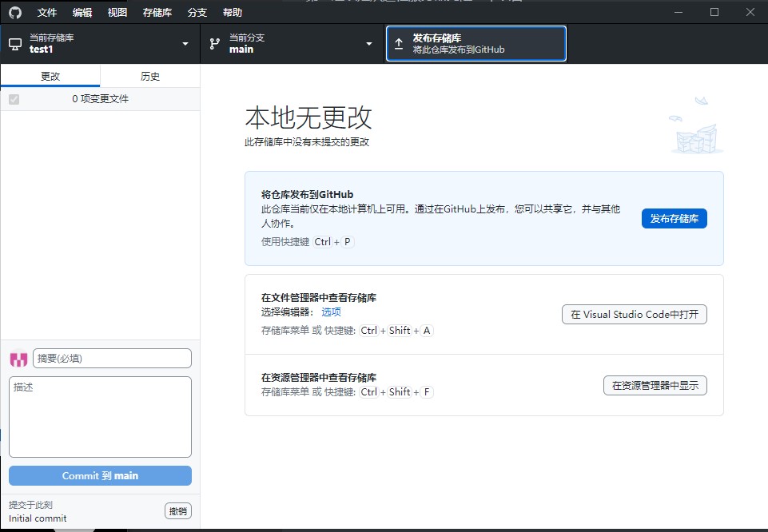The height and width of the screenshot is (532, 768).
Task: Click 在 Visual Studio Code中打开 button
Action: 634,314
